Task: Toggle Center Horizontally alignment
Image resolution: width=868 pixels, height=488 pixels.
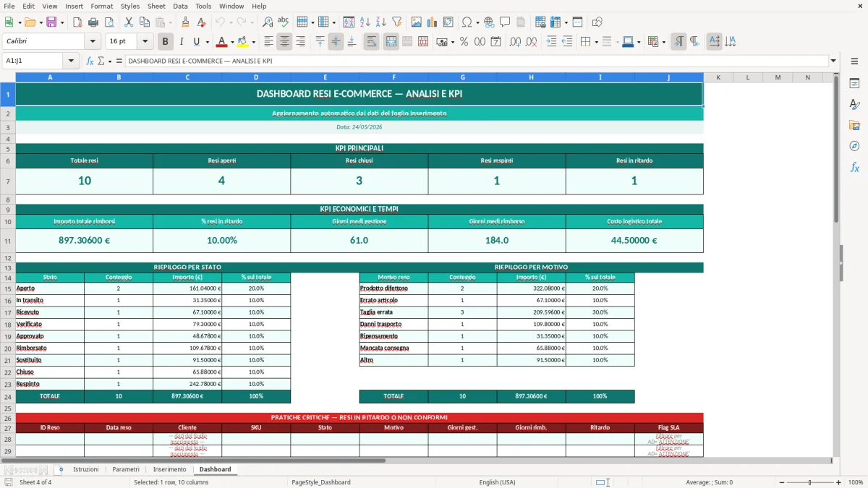Action: click(x=284, y=42)
